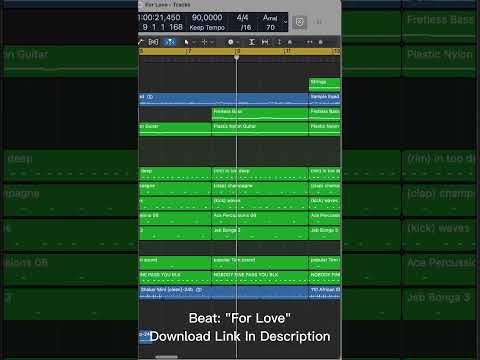This screenshot has width=480, height=360.
Task: Open the LCD display mode chevron
Action: tap(285, 22)
